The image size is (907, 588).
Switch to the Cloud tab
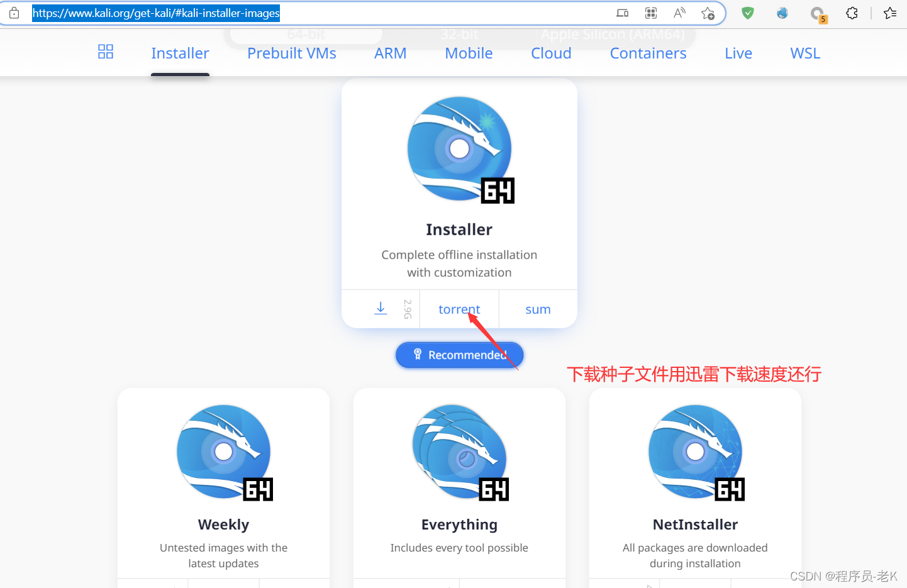coord(551,53)
